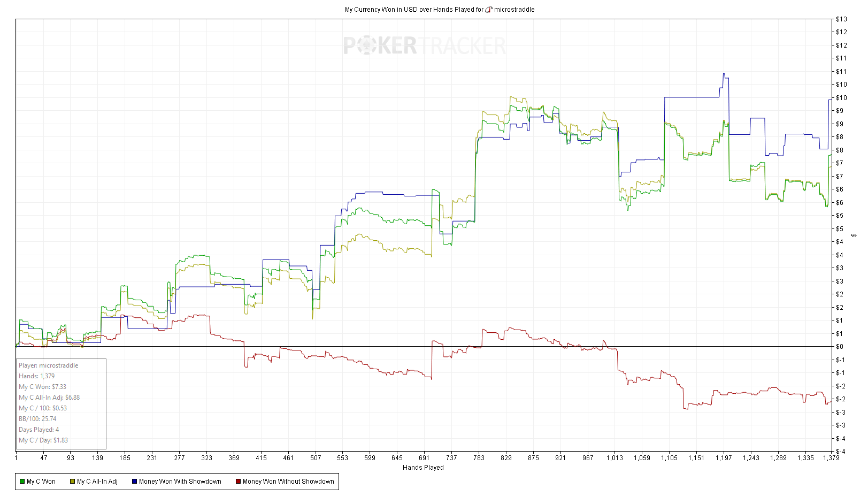Image resolution: width=868 pixels, height=496 pixels.
Task: Select Money Won Without Showdown legend label
Action: tap(288, 482)
